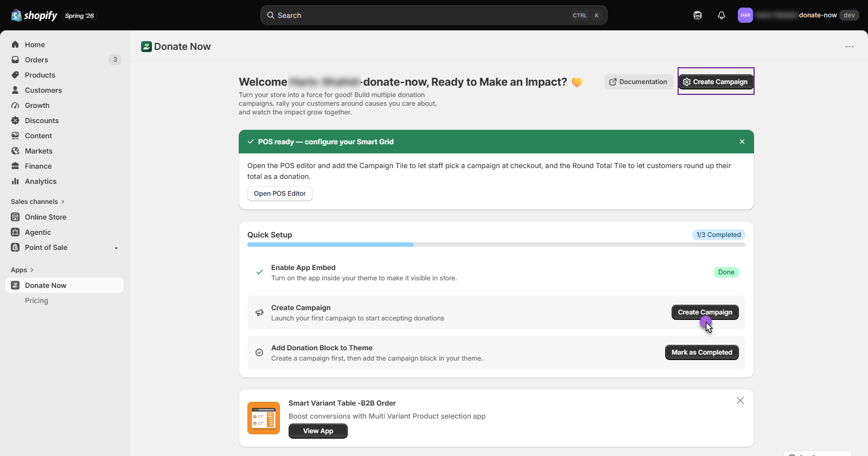
Task: Click the HAR account avatar
Action: (745, 15)
